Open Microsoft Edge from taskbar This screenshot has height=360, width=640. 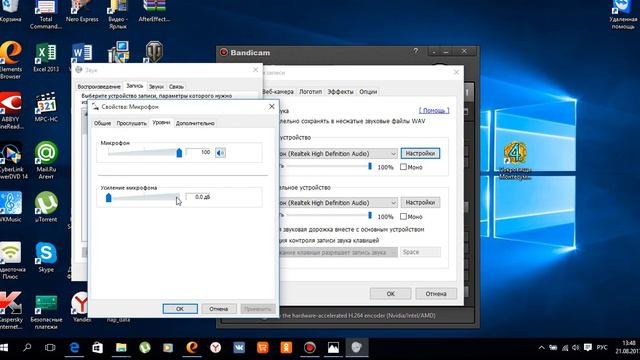pos(74,347)
